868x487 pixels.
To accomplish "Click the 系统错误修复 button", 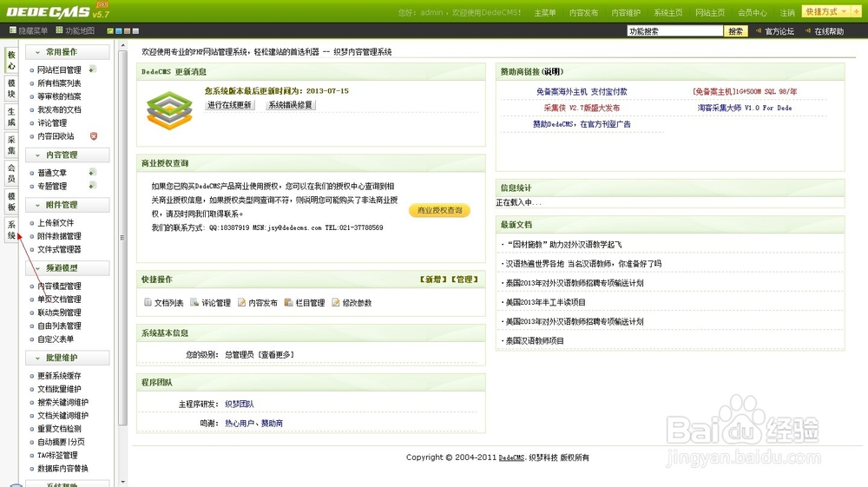I will (x=291, y=104).
